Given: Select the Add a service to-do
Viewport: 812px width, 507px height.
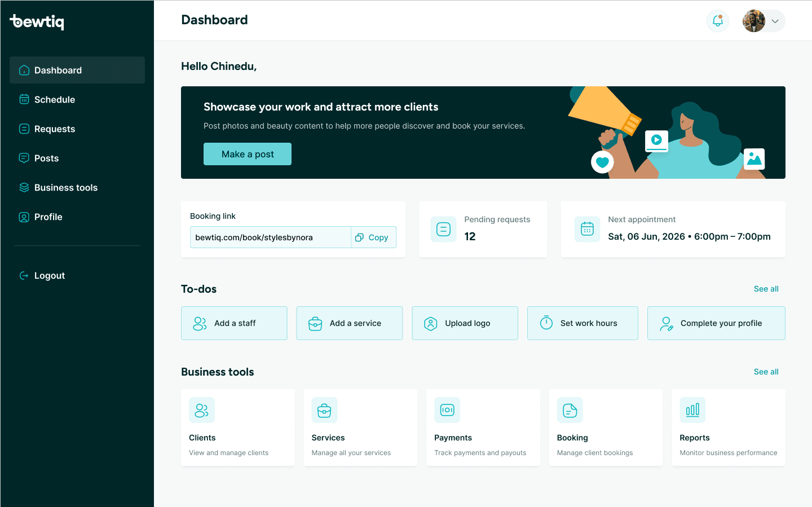Looking at the screenshot, I should (x=350, y=323).
